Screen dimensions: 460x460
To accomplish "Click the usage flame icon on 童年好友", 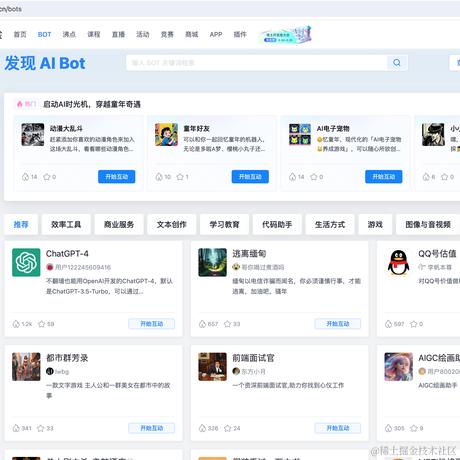I will point(159,177).
